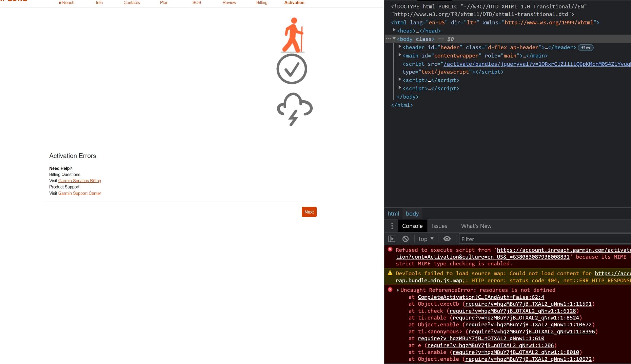
Task: Open the ti.<anonymous> require source link
Action: [x=532, y=331]
